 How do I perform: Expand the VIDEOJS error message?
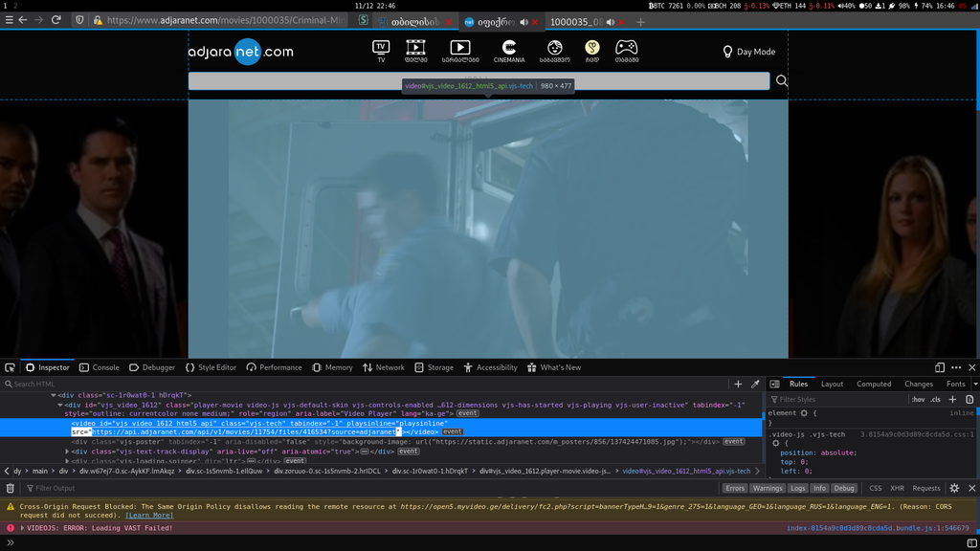pyautogui.click(x=22, y=528)
